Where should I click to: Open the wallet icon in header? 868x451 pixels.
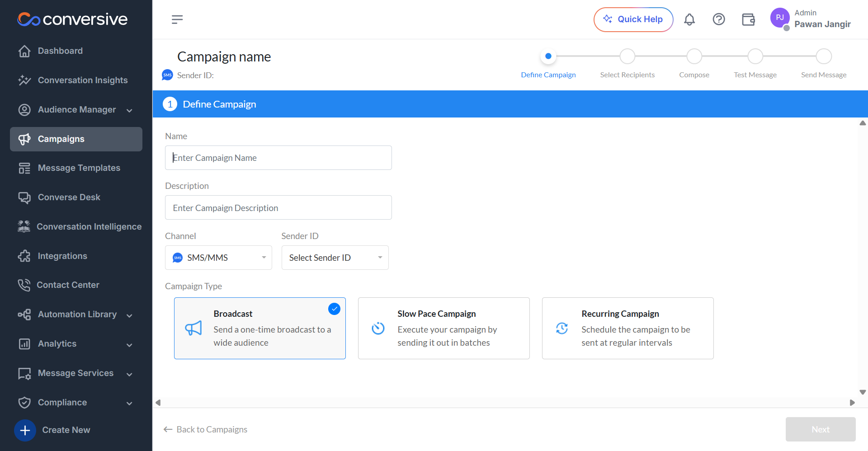tap(749, 19)
